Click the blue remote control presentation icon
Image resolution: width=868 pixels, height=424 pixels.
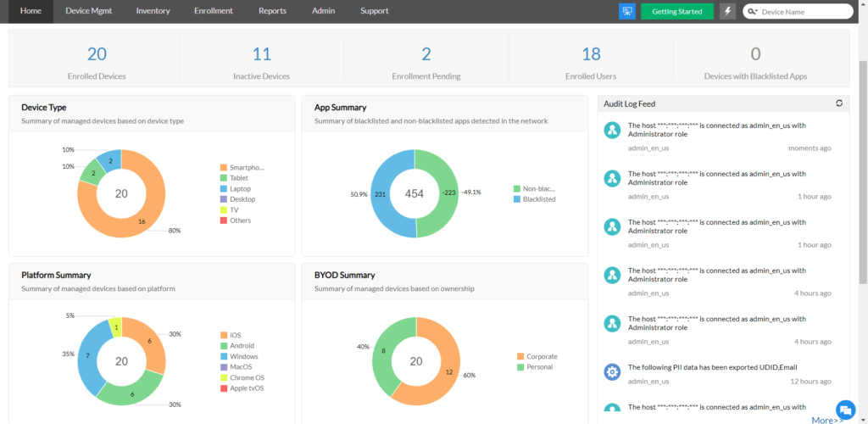tap(627, 11)
